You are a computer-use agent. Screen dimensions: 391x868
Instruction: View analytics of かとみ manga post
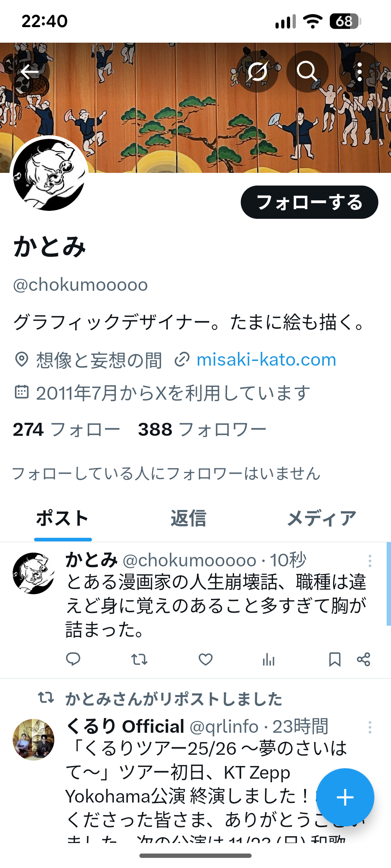[269, 659]
